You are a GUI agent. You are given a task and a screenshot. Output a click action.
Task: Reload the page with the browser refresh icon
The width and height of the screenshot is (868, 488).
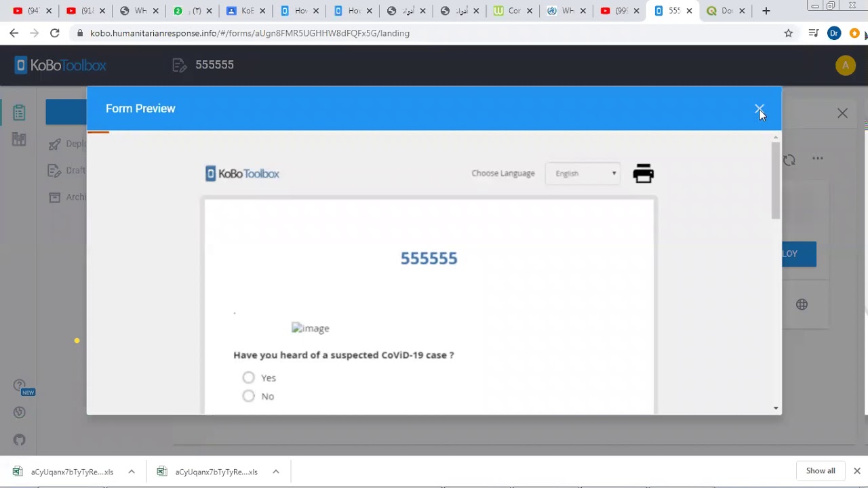click(x=55, y=33)
